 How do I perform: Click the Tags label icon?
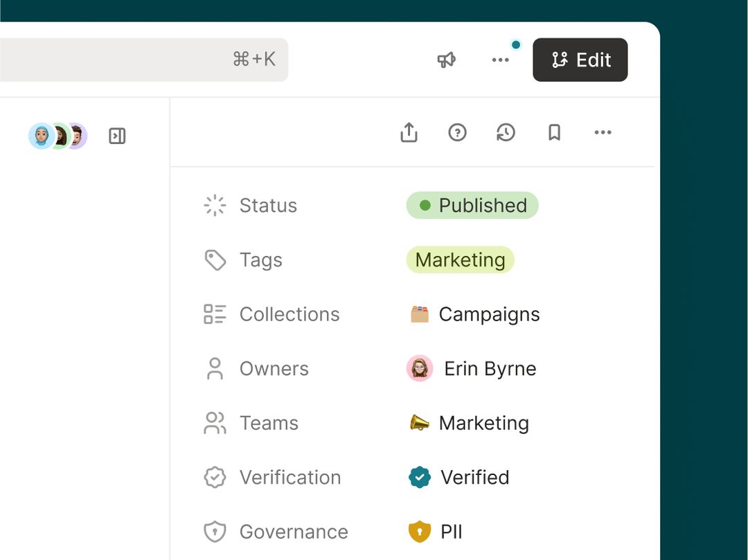coord(215,260)
